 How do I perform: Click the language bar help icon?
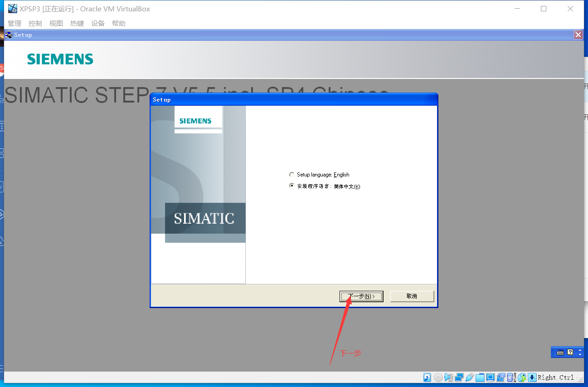click(x=570, y=352)
